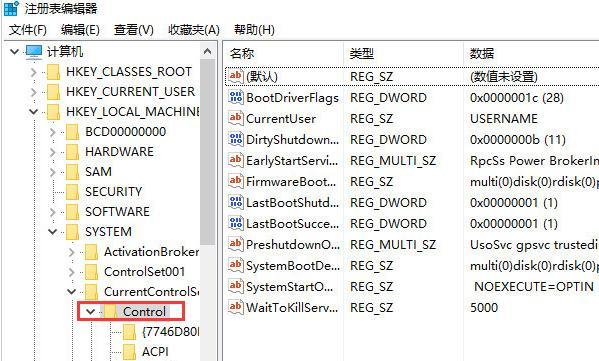
Task: Click the tree pane scrollbar up arrow
Action: click(208, 51)
